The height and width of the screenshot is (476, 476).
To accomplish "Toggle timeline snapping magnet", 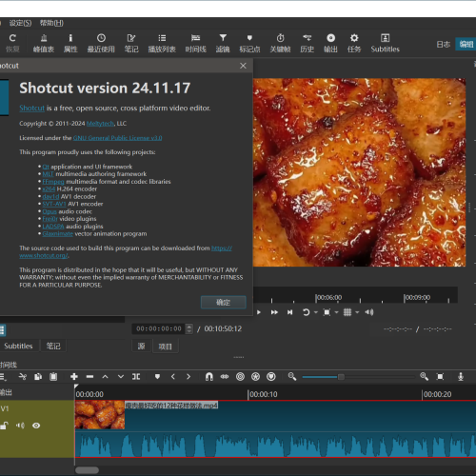I will coord(209,377).
